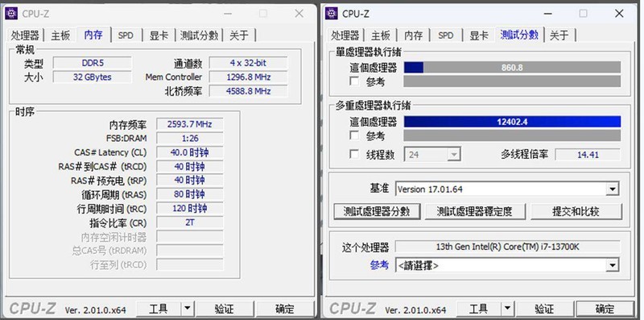
Task: Click multi-thread score bar showing 12402.4
Action: (512, 122)
